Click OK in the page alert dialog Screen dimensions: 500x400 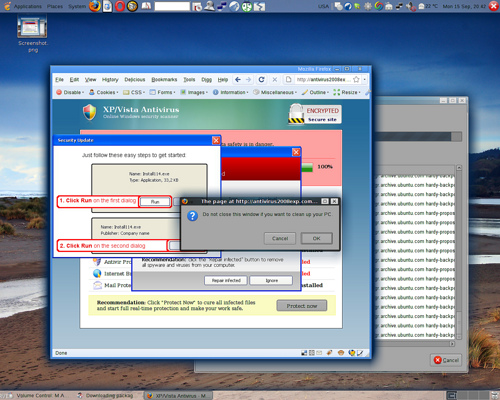coord(317,238)
